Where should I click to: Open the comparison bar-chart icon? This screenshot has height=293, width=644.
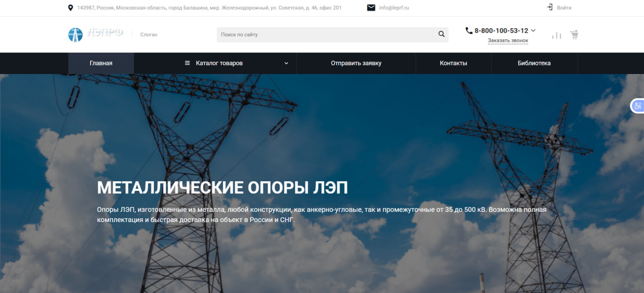point(556,35)
